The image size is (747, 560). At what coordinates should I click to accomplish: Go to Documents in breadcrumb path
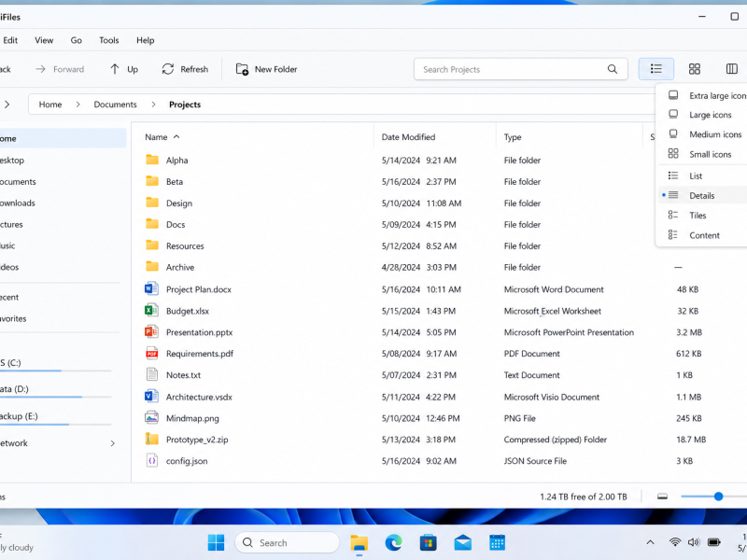point(115,105)
